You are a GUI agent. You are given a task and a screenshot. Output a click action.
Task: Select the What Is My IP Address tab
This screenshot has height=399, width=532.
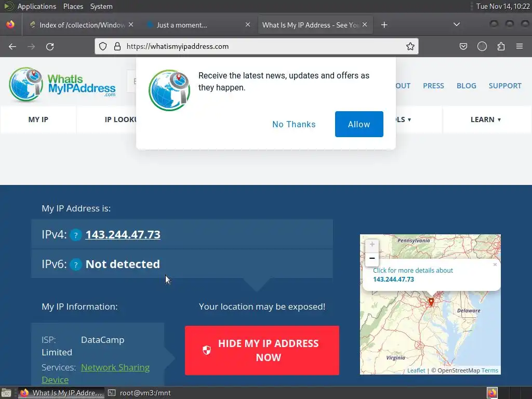315,25
